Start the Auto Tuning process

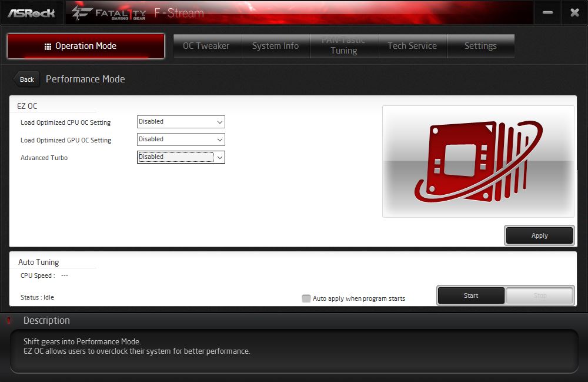(x=471, y=295)
